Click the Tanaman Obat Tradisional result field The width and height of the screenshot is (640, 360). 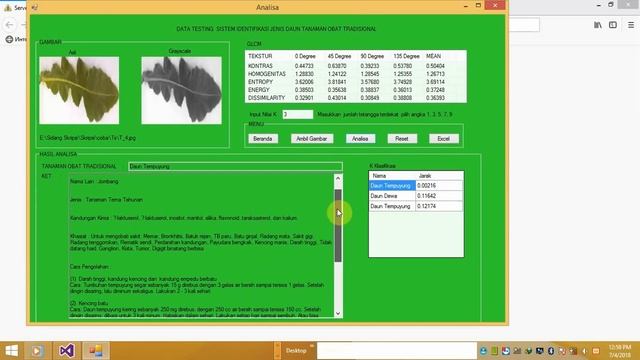click(235, 167)
